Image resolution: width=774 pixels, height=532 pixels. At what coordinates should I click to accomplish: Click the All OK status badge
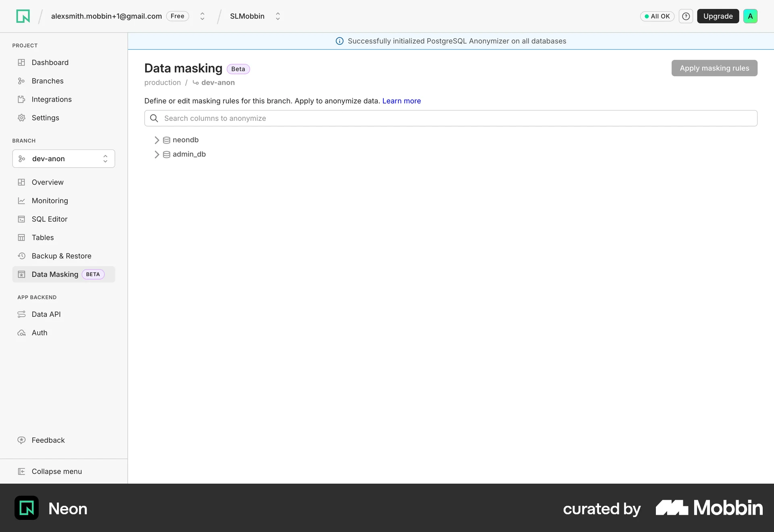coord(657,16)
